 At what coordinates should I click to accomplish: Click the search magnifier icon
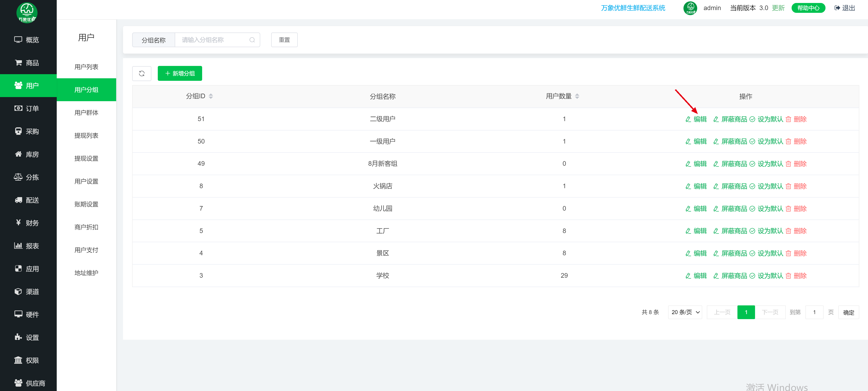coord(252,40)
